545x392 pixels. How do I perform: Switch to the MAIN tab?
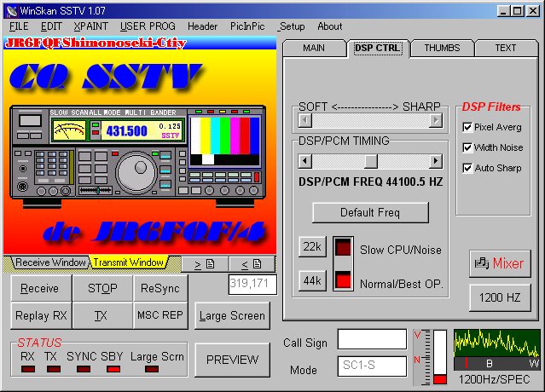[x=314, y=48]
